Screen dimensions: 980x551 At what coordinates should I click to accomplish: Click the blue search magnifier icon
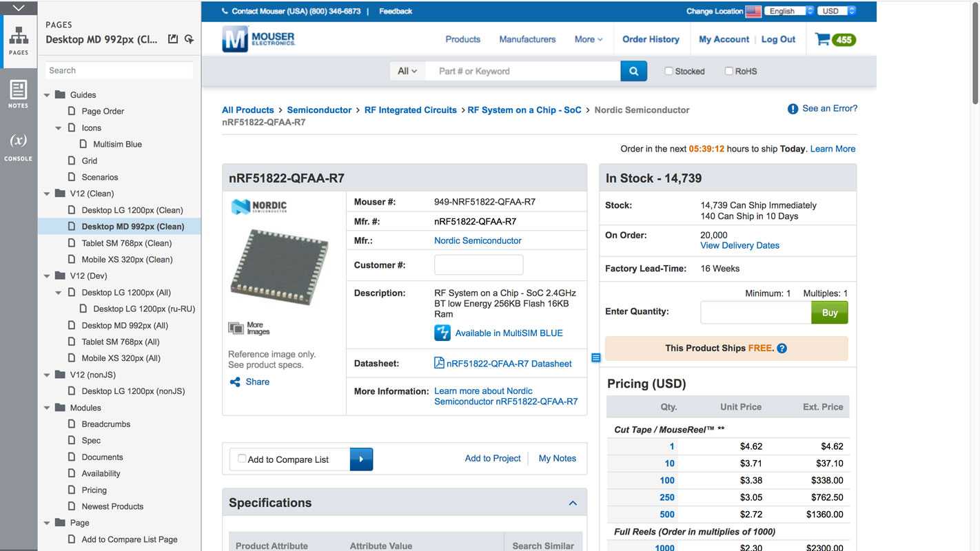coord(633,71)
